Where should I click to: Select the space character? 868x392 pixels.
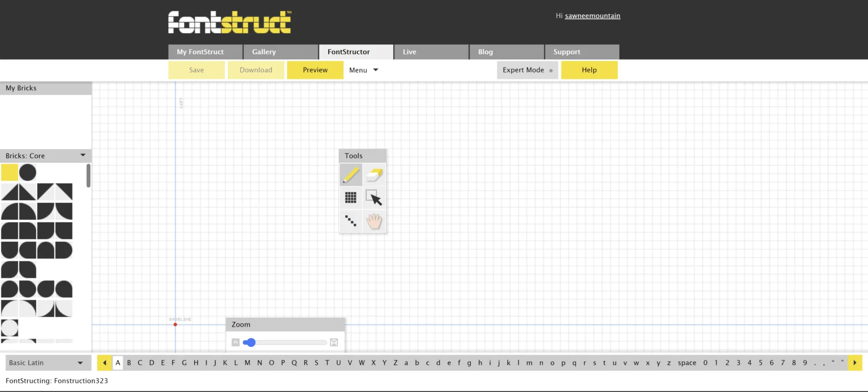click(x=687, y=363)
